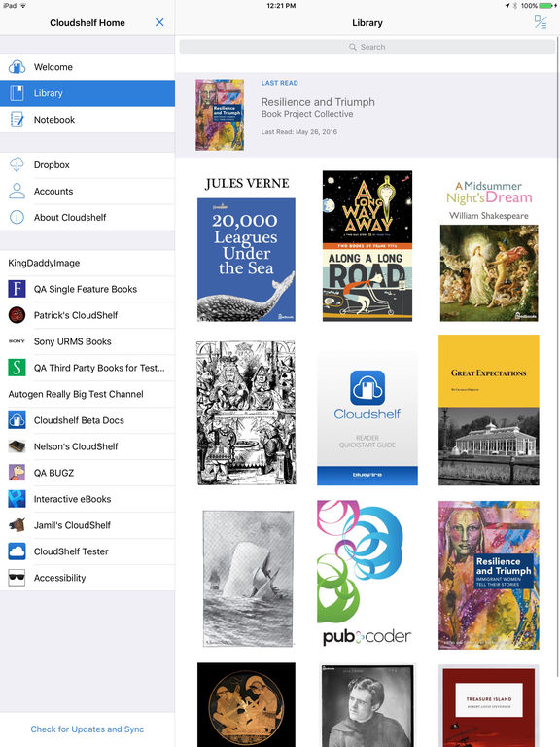
Task: Select Autogen Really Big Test Channel row
Action: click(x=87, y=394)
